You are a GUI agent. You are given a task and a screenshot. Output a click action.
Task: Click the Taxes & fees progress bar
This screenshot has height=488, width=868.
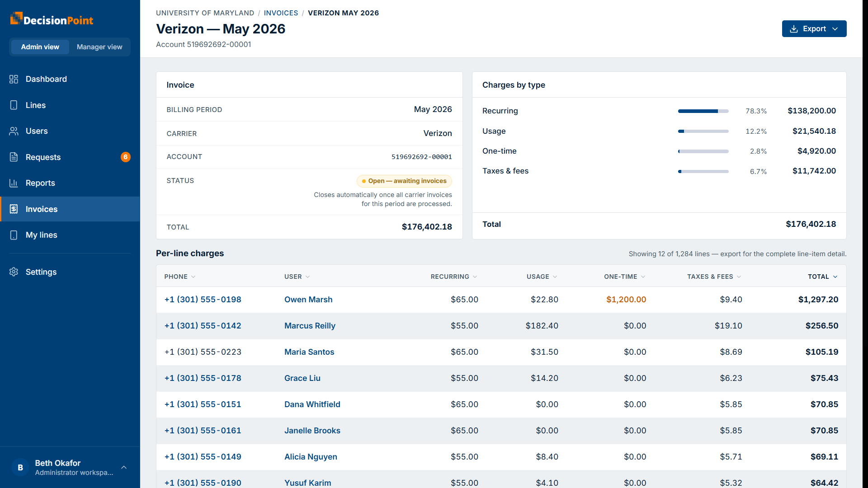[x=703, y=172]
